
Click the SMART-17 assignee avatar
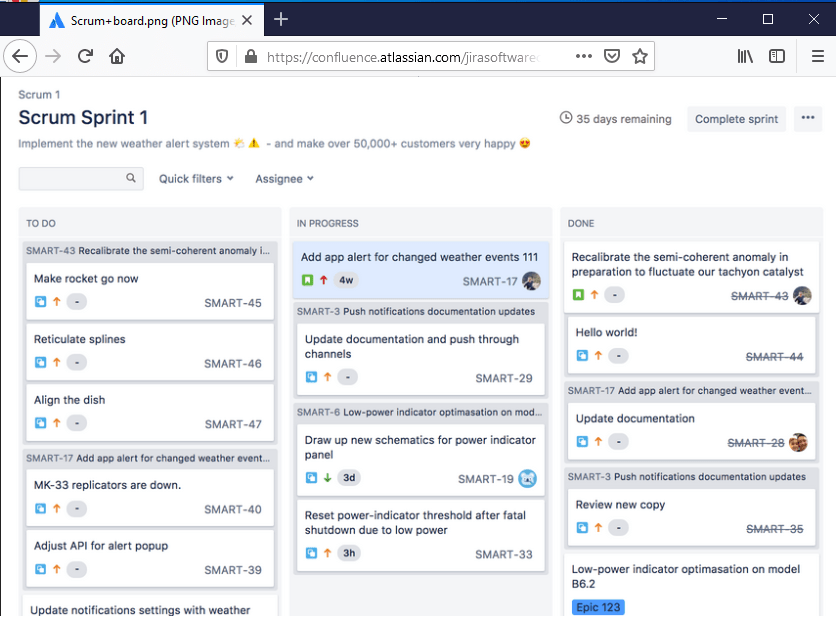531,281
